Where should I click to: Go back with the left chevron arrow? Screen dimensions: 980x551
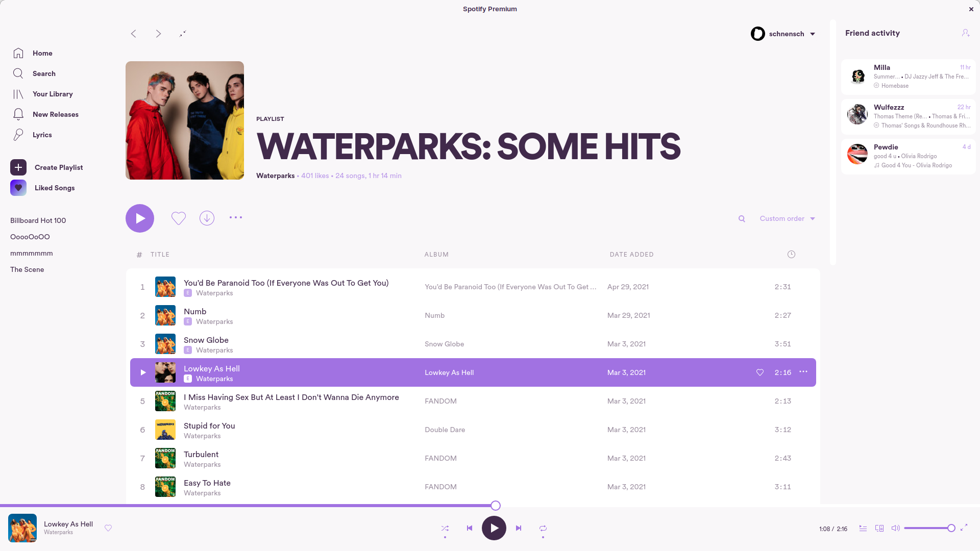pyautogui.click(x=134, y=34)
